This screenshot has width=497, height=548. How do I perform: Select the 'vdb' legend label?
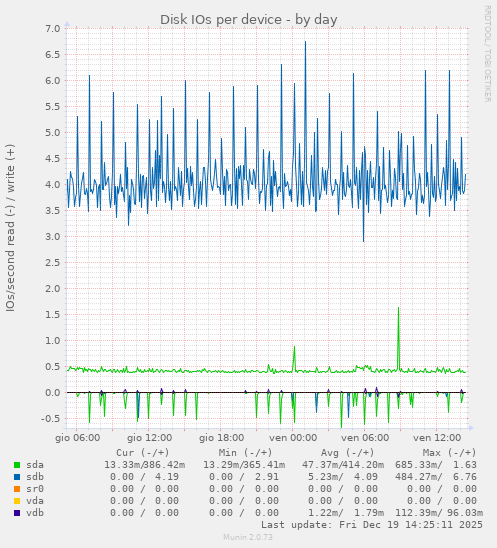pyautogui.click(x=35, y=513)
